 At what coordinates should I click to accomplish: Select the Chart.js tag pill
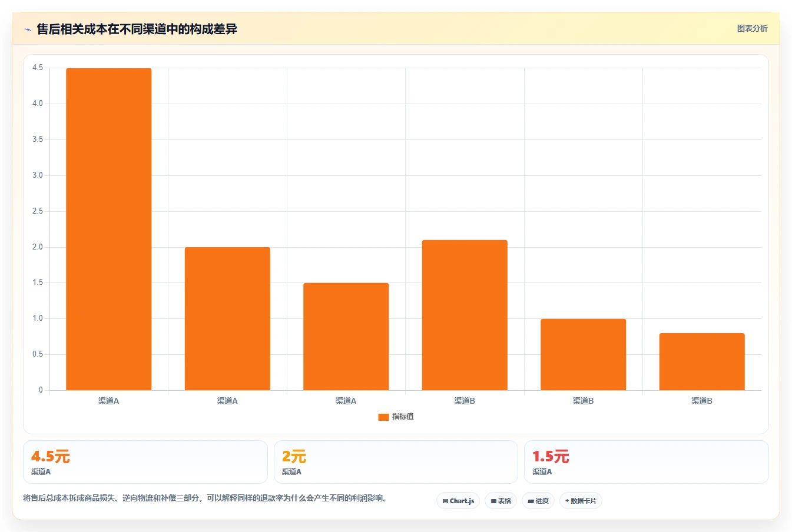458,501
